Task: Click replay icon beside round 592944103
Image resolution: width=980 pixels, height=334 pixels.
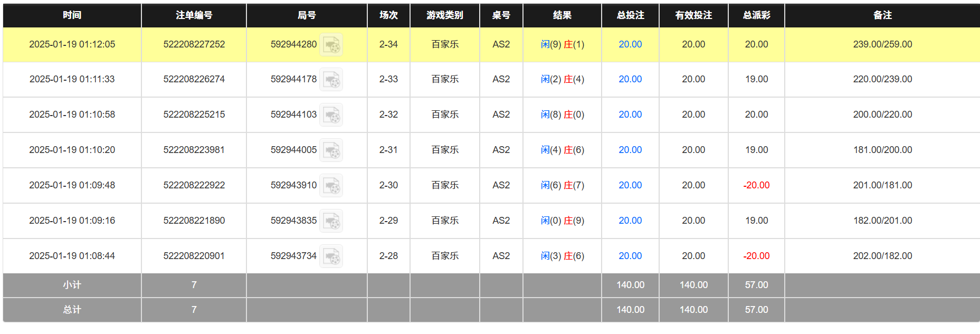Action: 331,115
